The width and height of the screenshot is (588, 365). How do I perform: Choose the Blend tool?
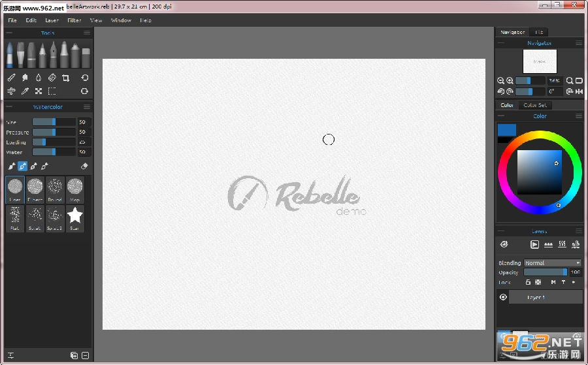[x=11, y=78]
